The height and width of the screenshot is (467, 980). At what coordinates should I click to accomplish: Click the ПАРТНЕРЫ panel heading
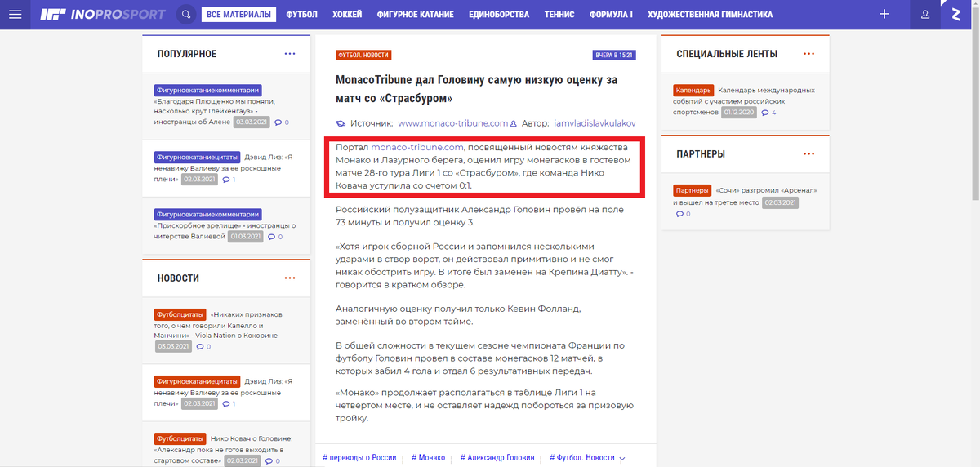point(701,153)
